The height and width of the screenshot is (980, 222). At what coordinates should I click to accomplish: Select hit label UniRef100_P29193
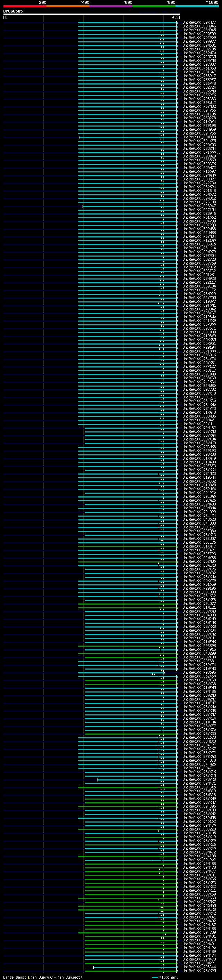[x=199, y=451]
